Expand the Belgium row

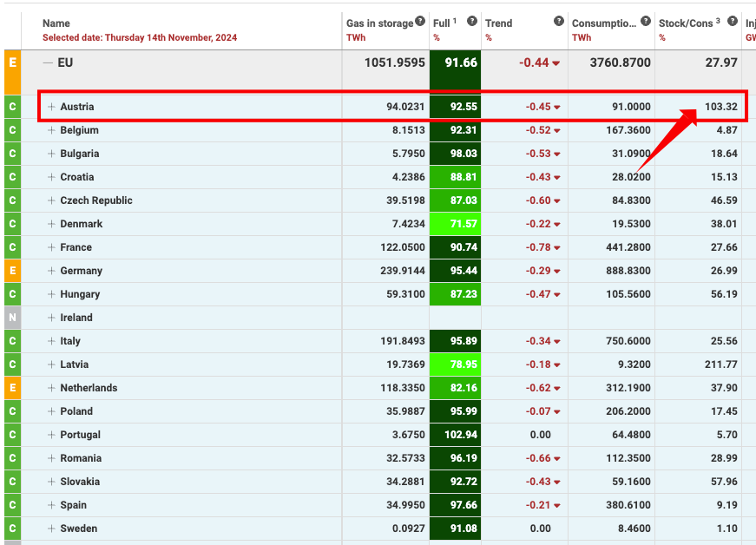(x=51, y=130)
